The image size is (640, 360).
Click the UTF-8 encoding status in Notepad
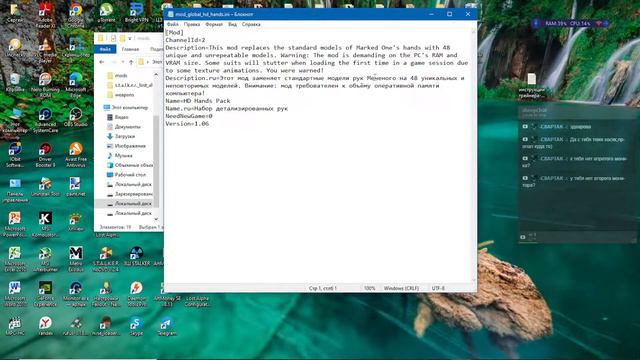coord(438,288)
